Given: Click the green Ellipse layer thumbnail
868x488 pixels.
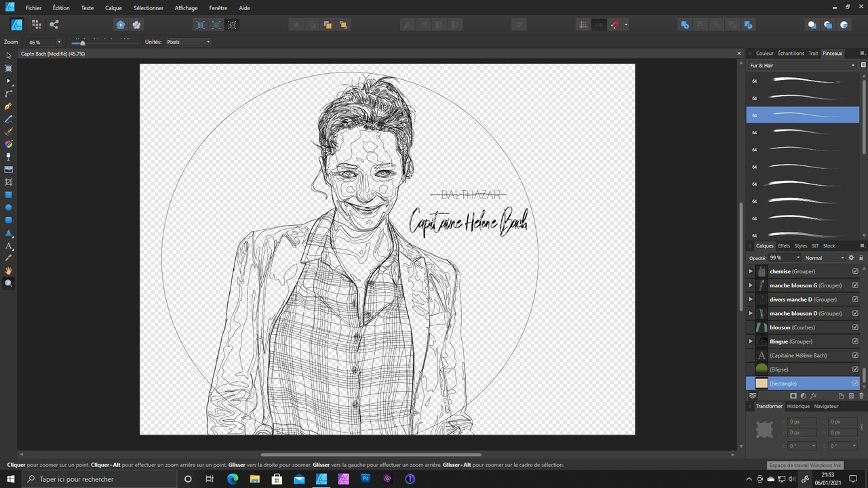Looking at the screenshot, I should coord(762,369).
